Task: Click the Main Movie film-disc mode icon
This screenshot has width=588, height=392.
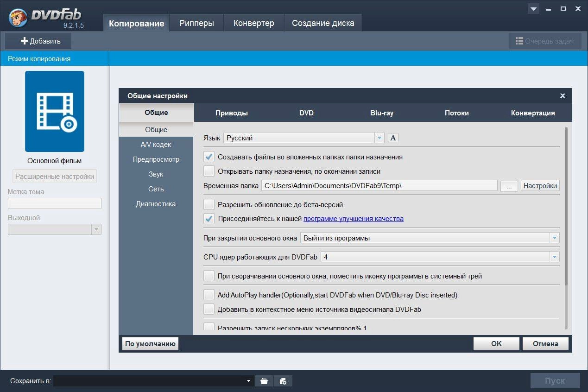Action: [x=55, y=111]
